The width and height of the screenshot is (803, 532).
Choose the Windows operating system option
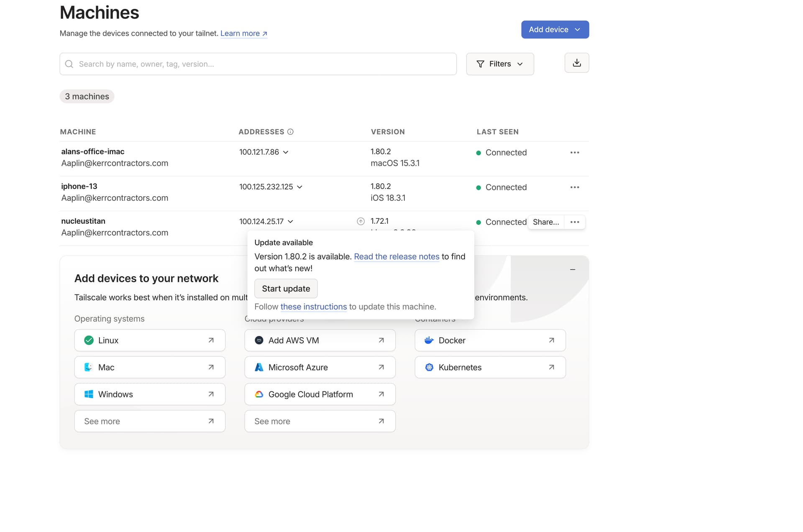[149, 394]
